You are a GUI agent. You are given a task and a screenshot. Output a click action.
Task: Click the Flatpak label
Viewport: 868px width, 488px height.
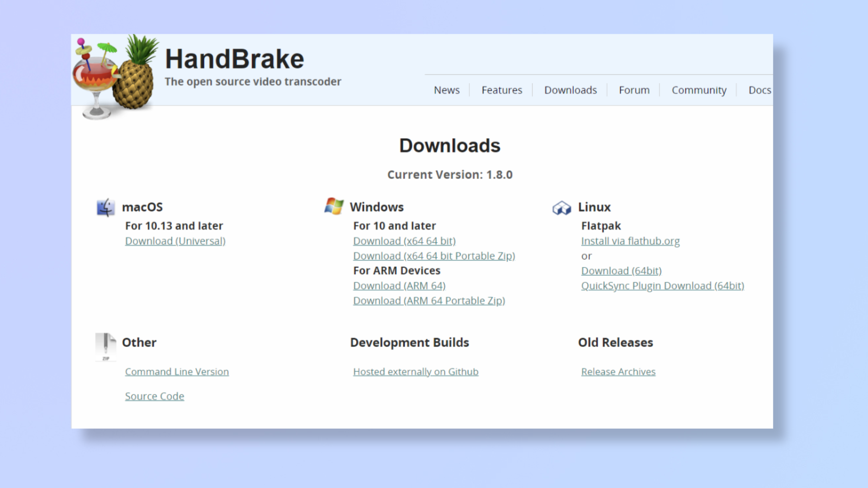(x=601, y=226)
